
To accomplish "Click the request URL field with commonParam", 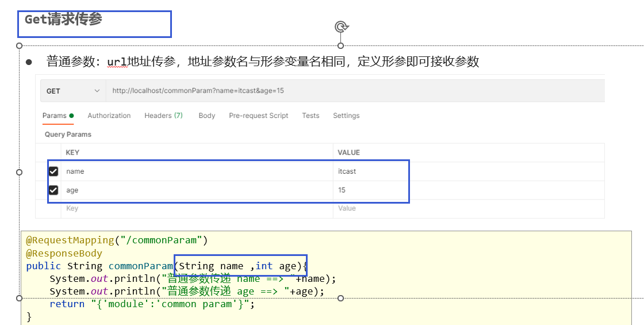I will [355, 91].
